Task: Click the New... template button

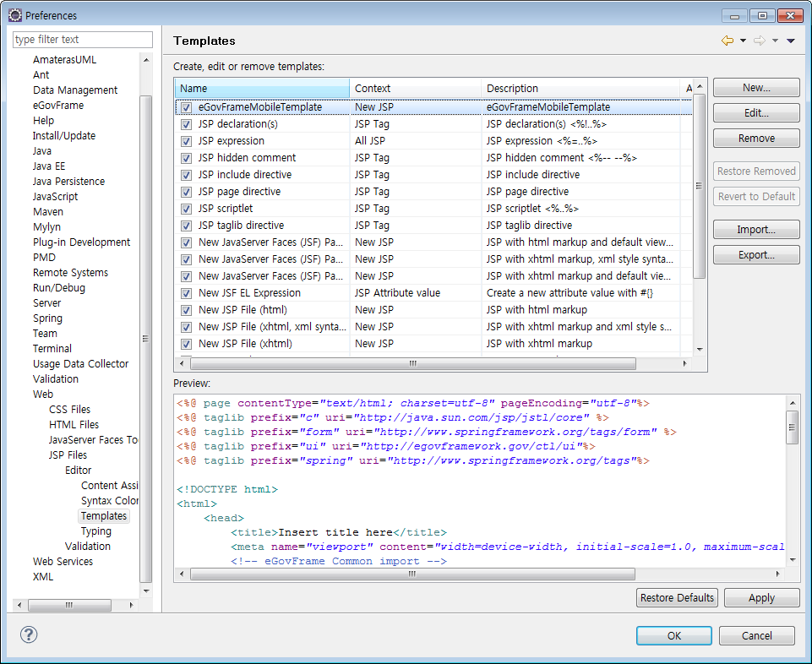Action: click(x=756, y=88)
